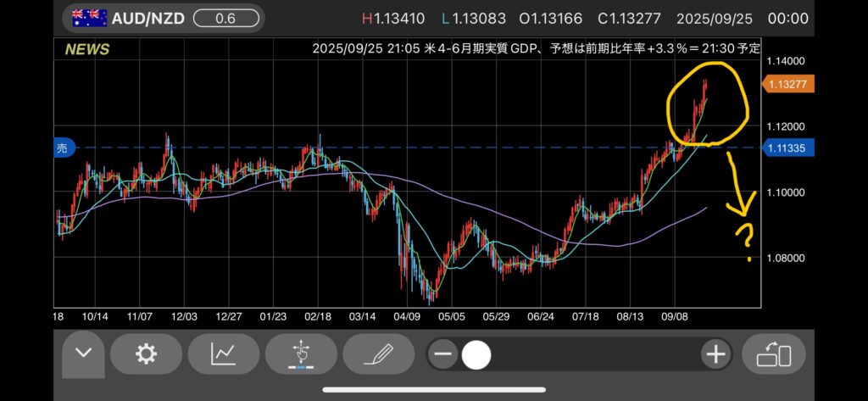Tap the Australian flag currency icon
This screenshot has width=868, height=401.
click(88, 17)
